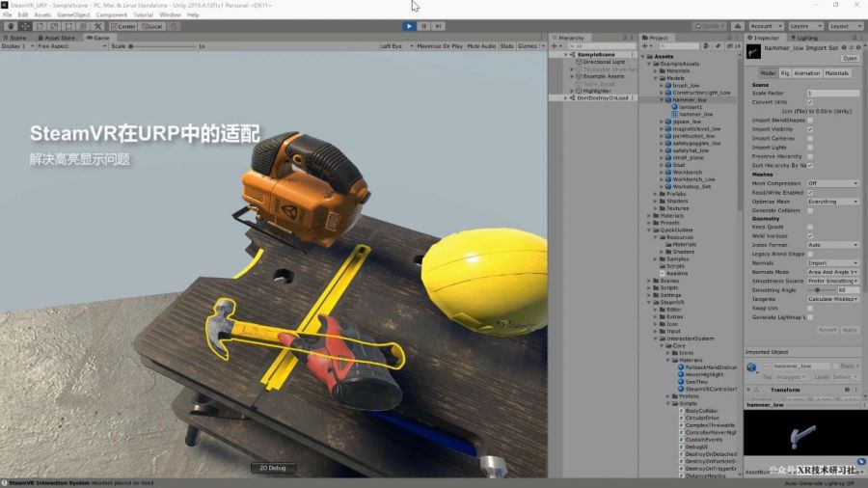Collapse the hammer_low asset in Project

pos(662,100)
